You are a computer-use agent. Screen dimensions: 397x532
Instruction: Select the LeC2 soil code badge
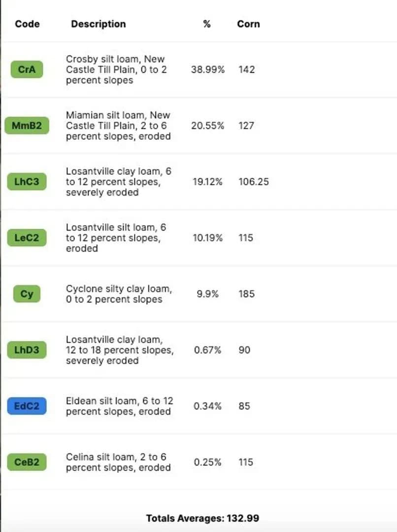click(x=27, y=238)
